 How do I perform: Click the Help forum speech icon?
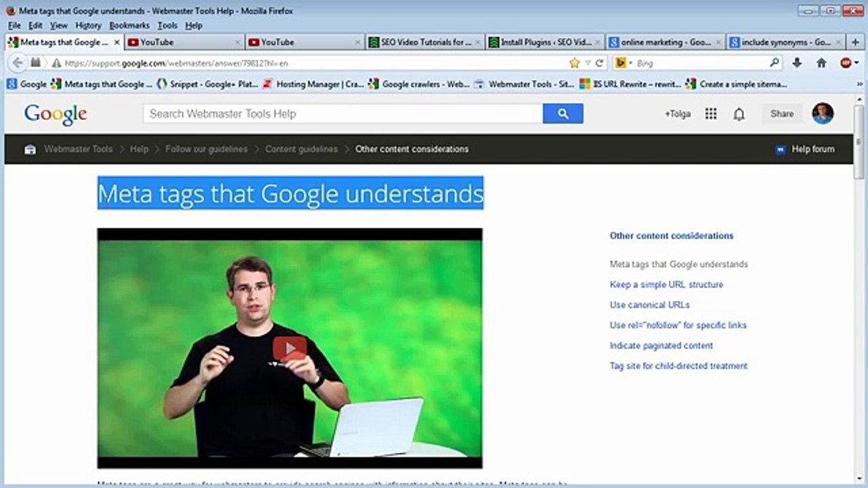click(781, 149)
